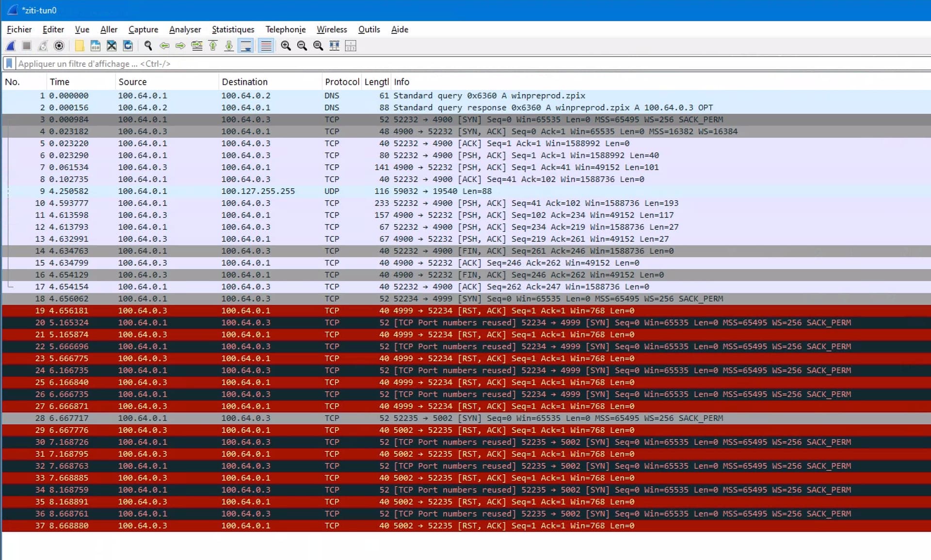The height and width of the screenshot is (560, 931).
Task: Reload the capture file
Action: tap(128, 46)
